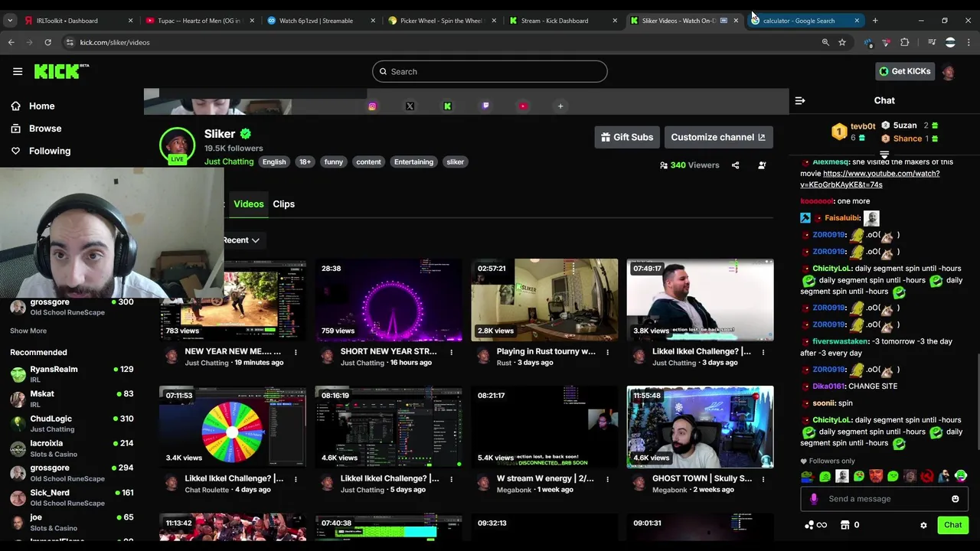The image size is (980, 551).
Task: Click the Get KICKs button
Action: pyautogui.click(x=904, y=71)
